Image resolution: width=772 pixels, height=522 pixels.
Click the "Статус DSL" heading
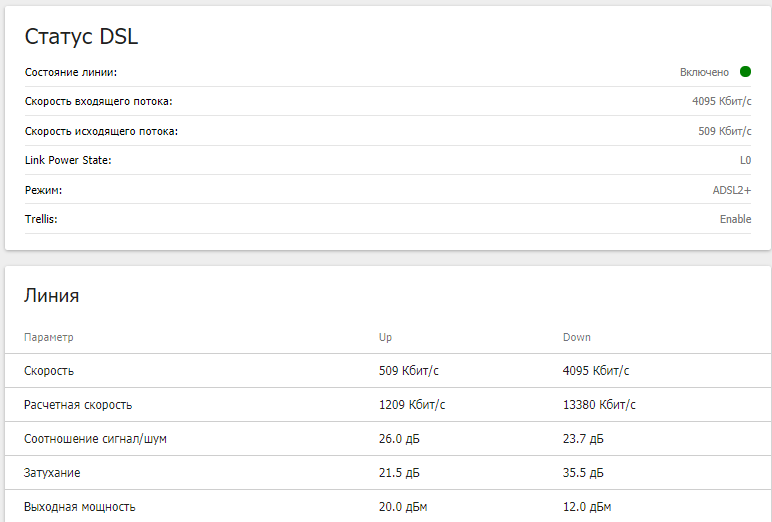(81, 37)
